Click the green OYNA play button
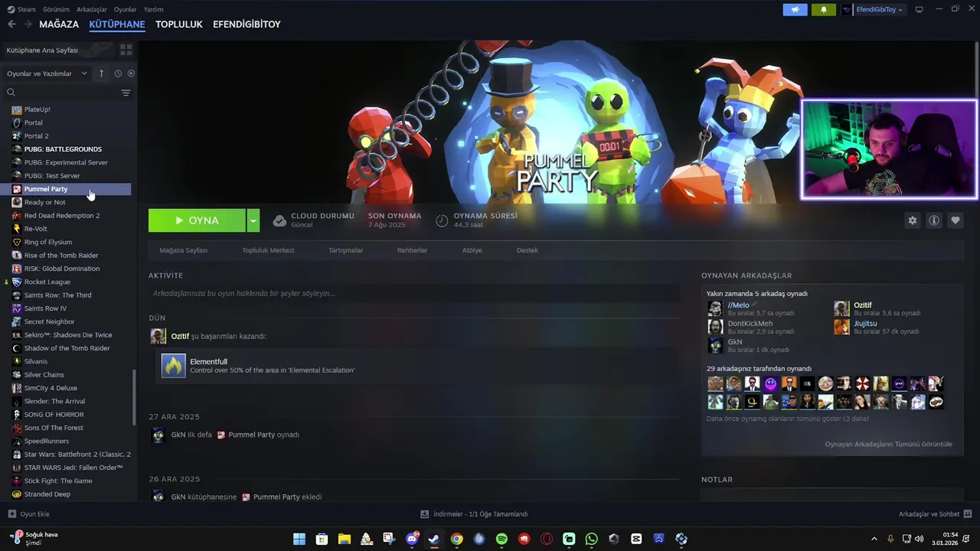Image resolution: width=980 pixels, height=551 pixels. (x=197, y=220)
